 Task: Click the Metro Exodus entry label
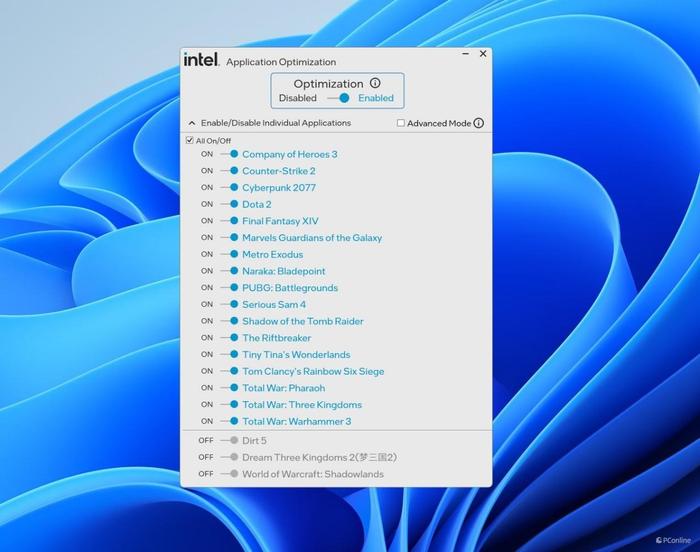[x=272, y=254]
